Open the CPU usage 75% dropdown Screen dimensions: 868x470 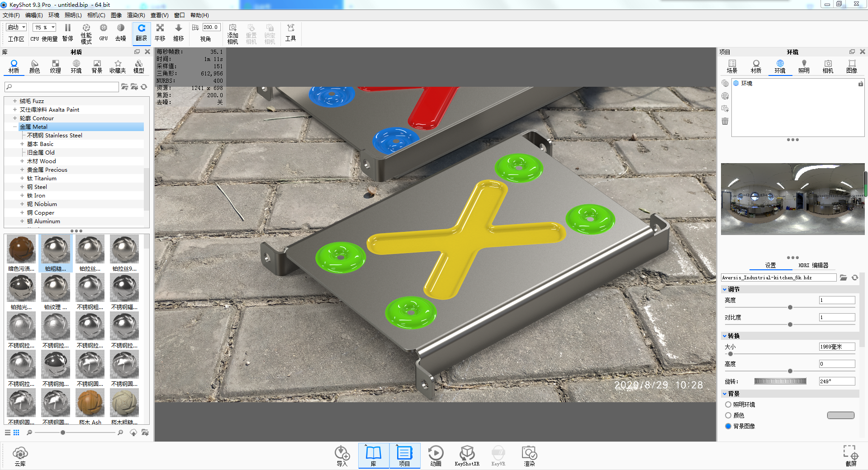point(44,27)
